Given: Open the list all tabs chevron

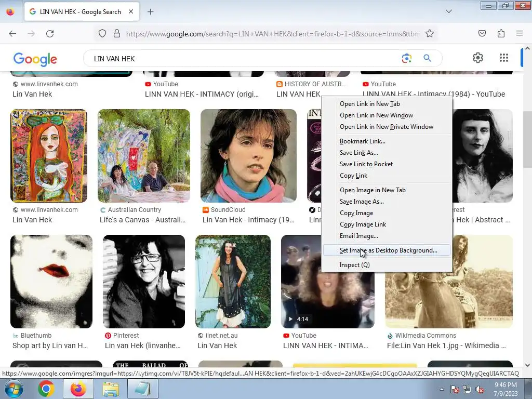Looking at the screenshot, I should tap(448, 11).
